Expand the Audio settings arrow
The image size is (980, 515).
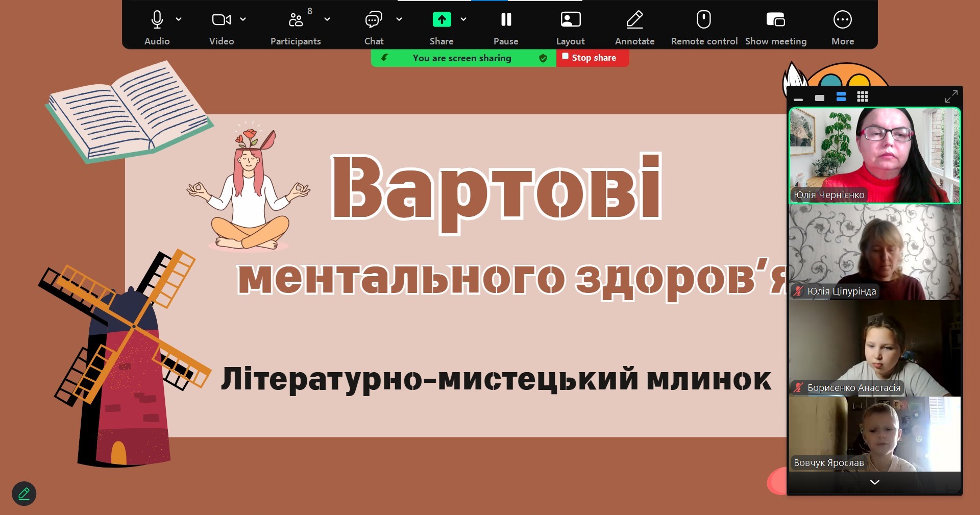(x=179, y=19)
